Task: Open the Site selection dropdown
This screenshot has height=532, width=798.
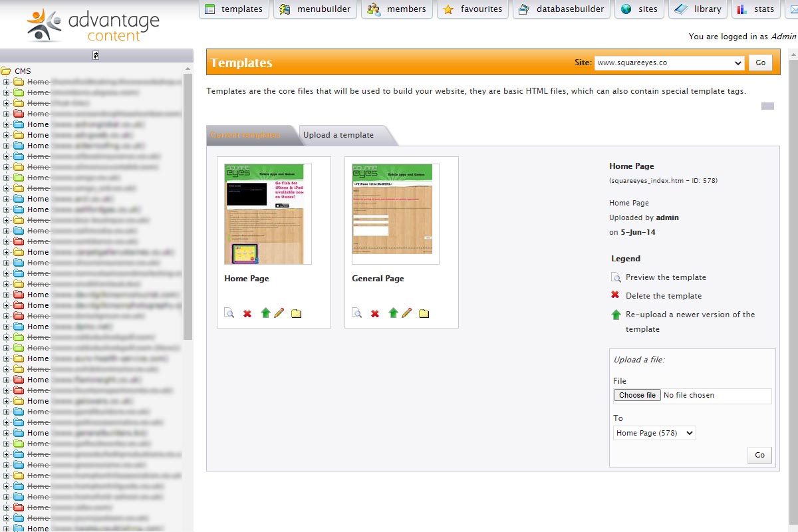Action: click(669, 63)
